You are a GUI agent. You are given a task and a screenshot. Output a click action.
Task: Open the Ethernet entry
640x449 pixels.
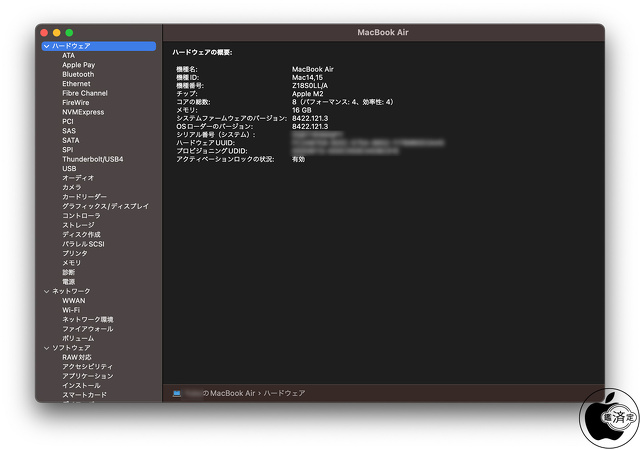point(76,84)
